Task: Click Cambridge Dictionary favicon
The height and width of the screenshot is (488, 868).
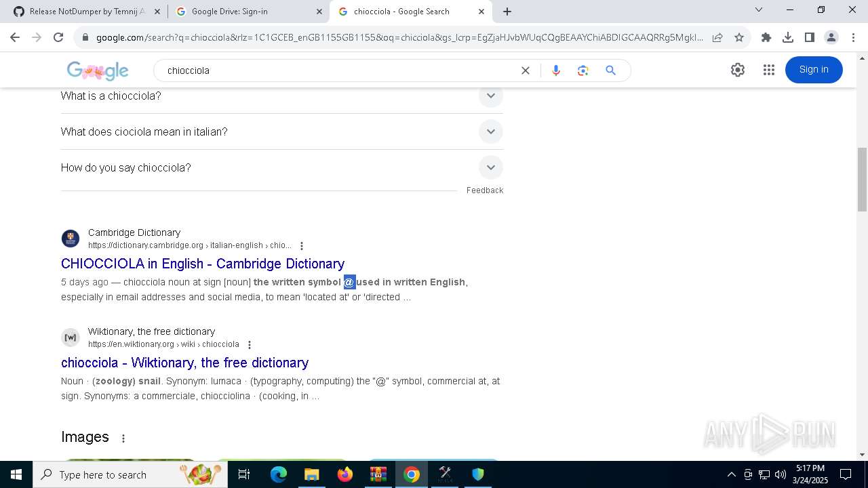Action: pyautogui.click(x=71, y=239)
